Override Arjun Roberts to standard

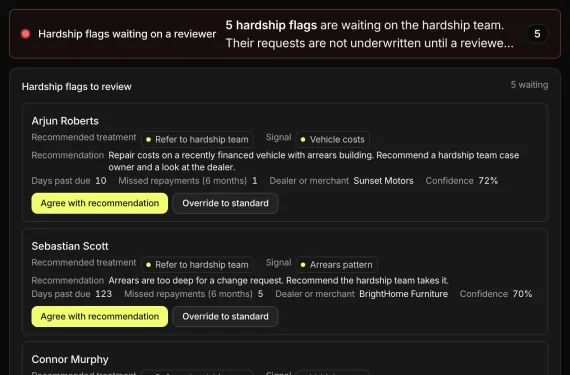225,203
